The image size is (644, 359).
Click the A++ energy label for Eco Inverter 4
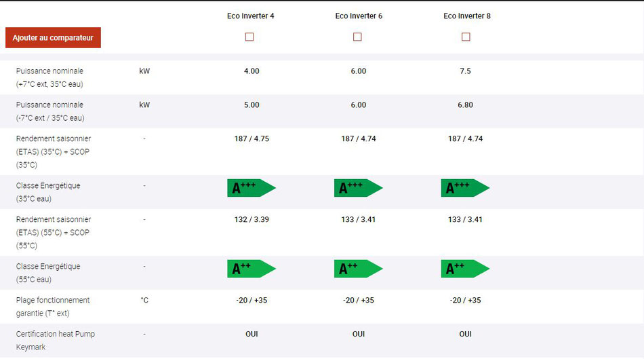(251, 269)
